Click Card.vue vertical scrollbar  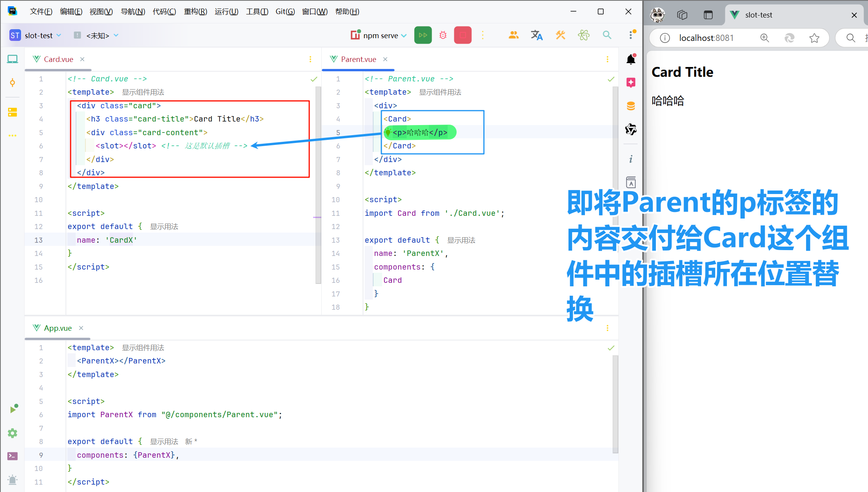[318, 185]
